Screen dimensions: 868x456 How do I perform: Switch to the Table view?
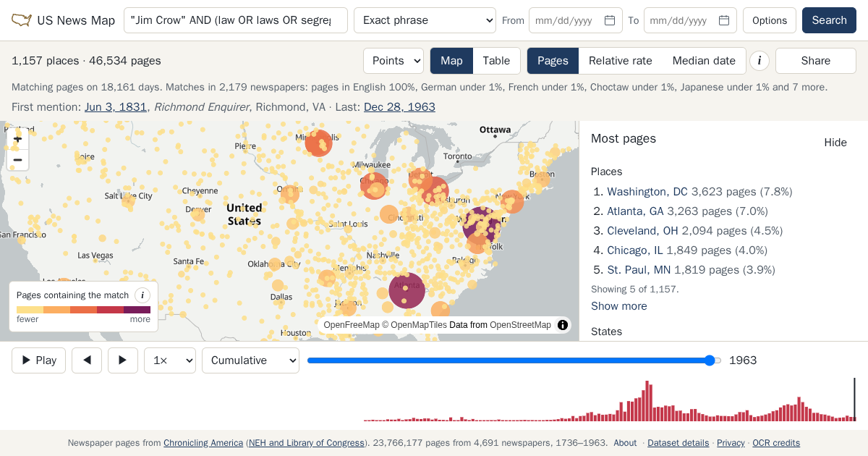(496, 61)
